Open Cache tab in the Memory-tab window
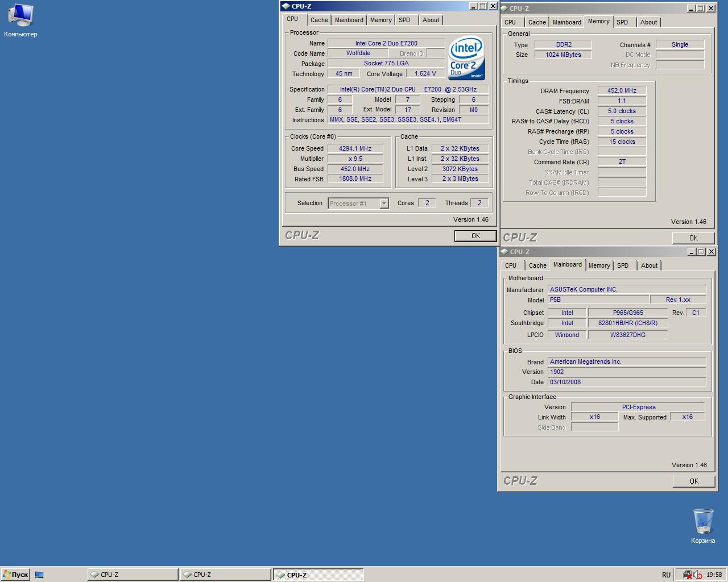 (537, 22)
